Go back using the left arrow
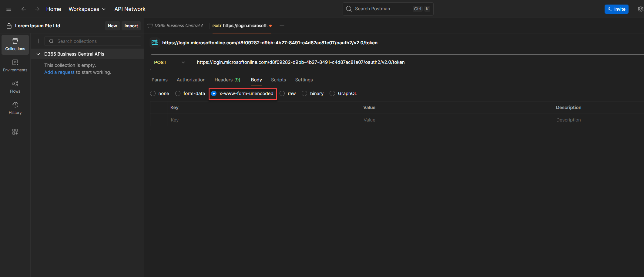The width and height of the screenshot is (644, 277). (x=24, y=9)
